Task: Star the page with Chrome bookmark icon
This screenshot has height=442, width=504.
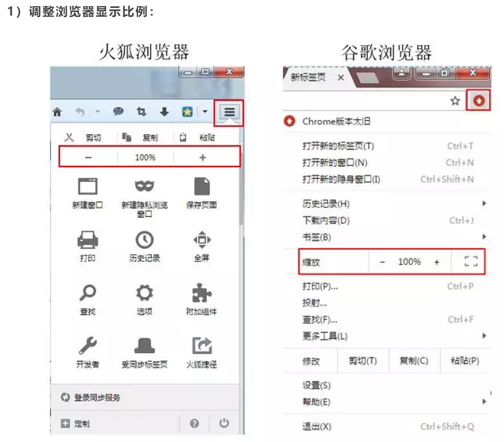Action: pyautogui.click(x=455, y=102)
